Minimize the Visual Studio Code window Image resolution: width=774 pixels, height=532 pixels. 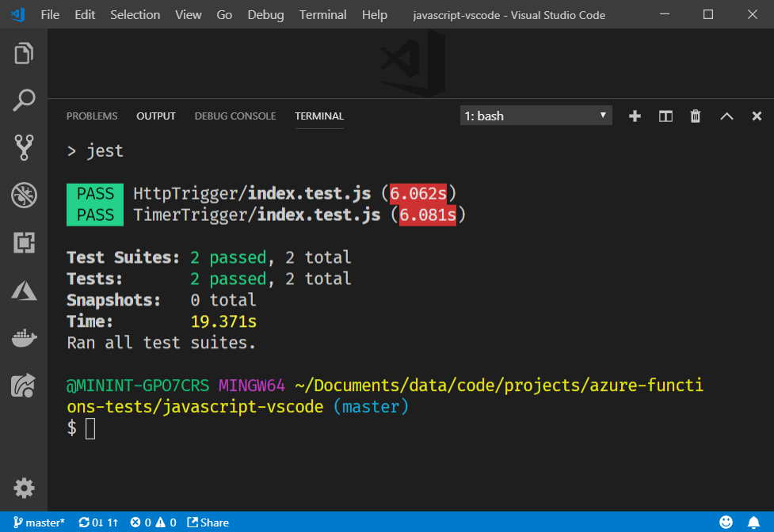tap(665, 14)
